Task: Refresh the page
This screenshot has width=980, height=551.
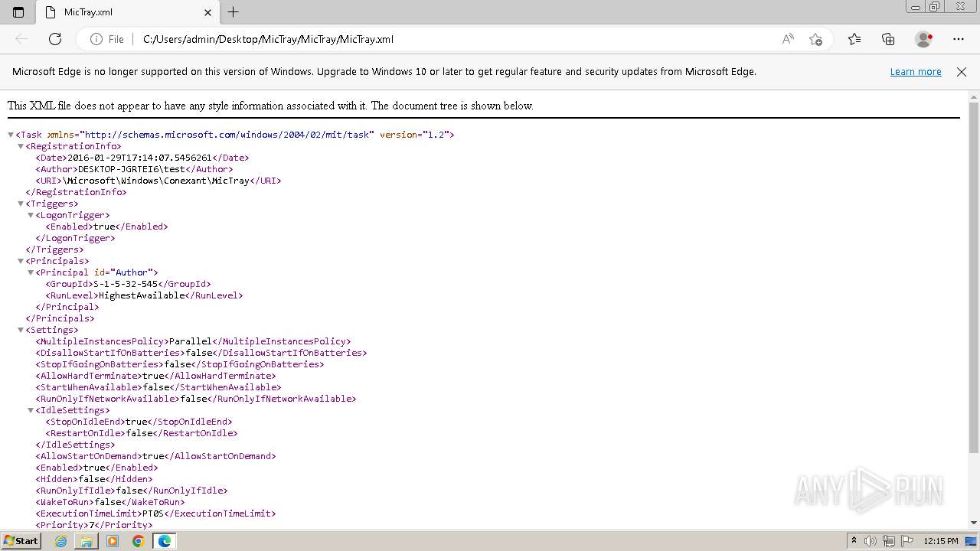Action: 55,39
